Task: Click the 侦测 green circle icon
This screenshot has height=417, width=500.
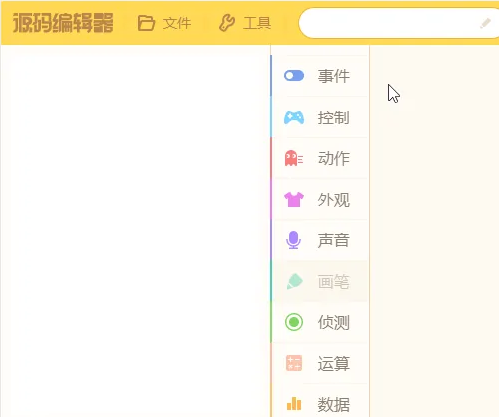Action: [294, 322]
